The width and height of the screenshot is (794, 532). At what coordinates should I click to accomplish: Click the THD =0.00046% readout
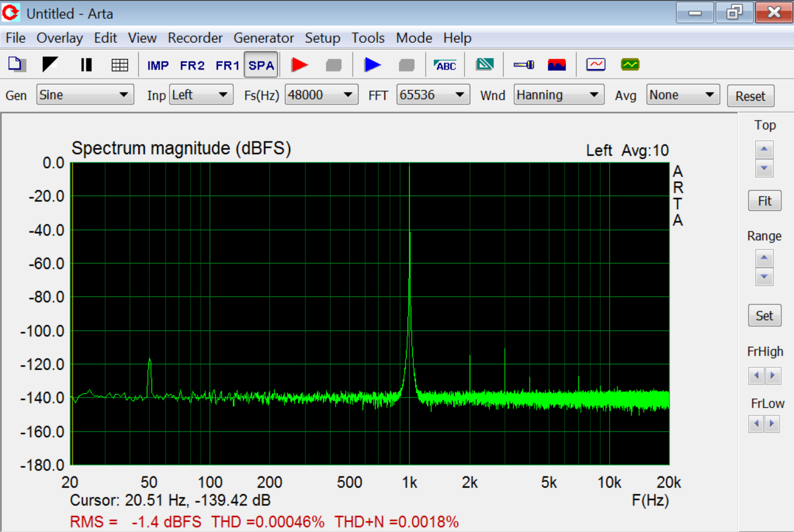click(267, 522)
